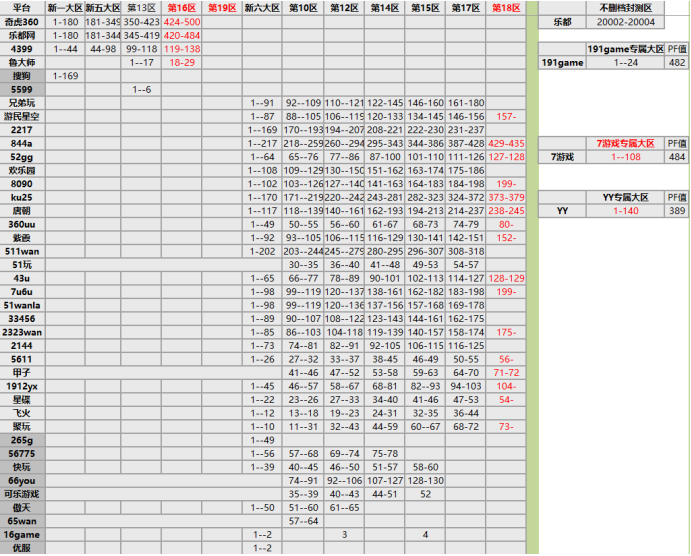Viewport: 691px width, 556px height.
Task: Click the "1-169" cell in 搜狗 row
Action: pos(65,76)
